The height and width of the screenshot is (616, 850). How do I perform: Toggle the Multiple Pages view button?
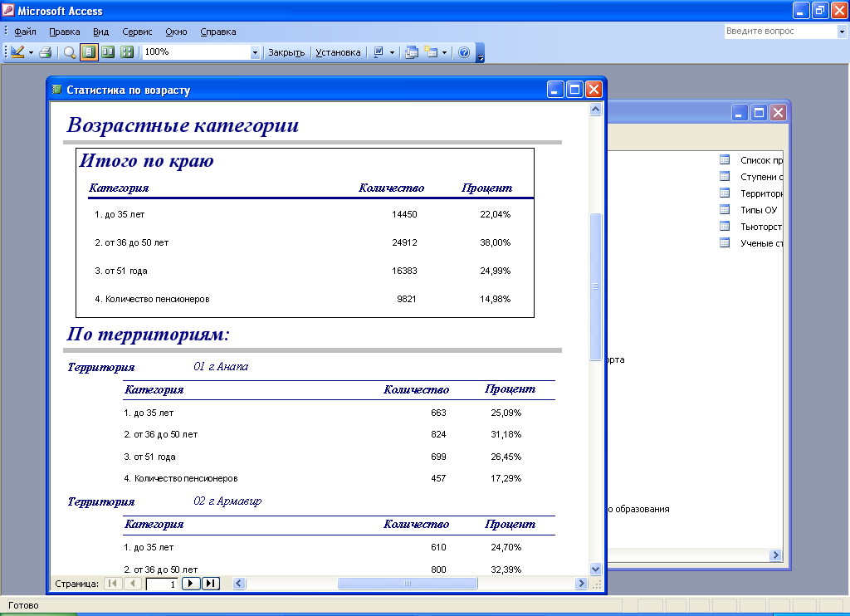[127, 52]
